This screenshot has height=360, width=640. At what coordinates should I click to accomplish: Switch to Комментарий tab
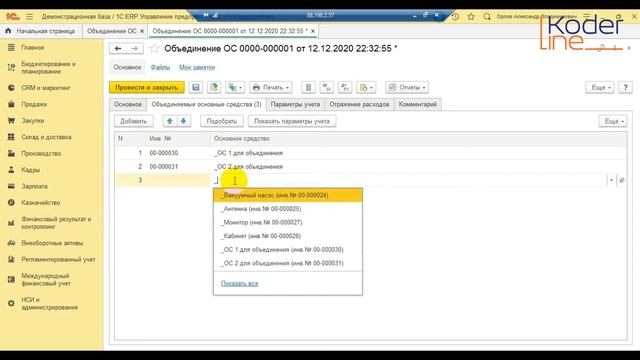(418, 104)
